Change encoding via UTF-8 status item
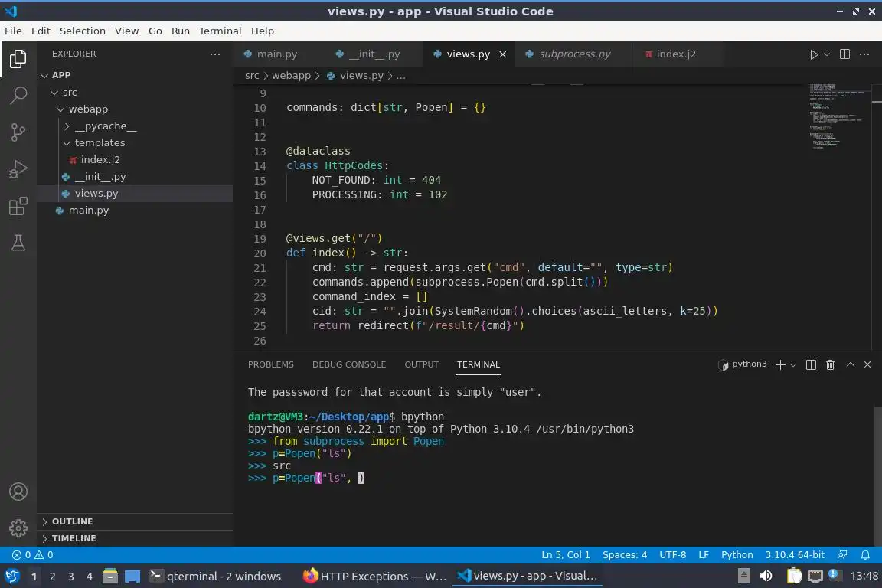Screen dimensions: 882x588 click(x=672, y=555)
